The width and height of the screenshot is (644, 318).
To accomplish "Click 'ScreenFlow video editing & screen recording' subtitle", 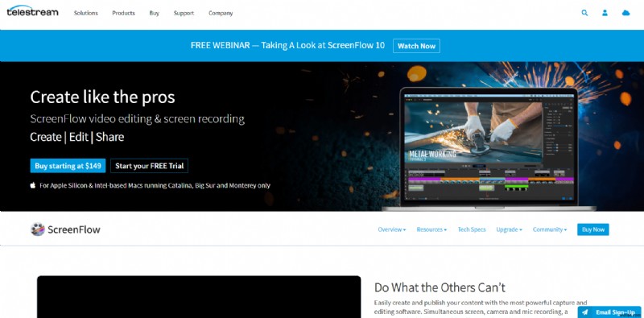I will 137,119.
